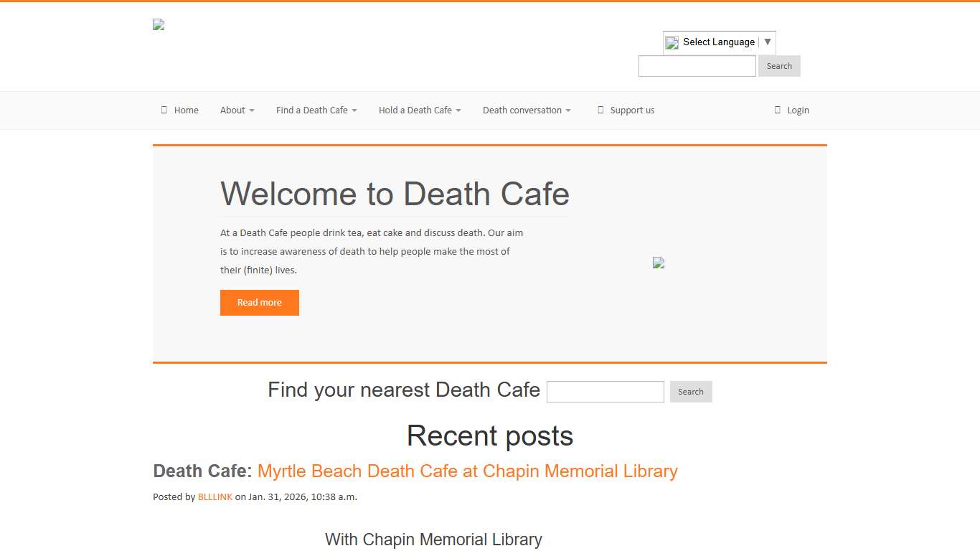Click the person icon beside Login
Viewport: 980px width, 551px height.
click(x=778, y=110)
